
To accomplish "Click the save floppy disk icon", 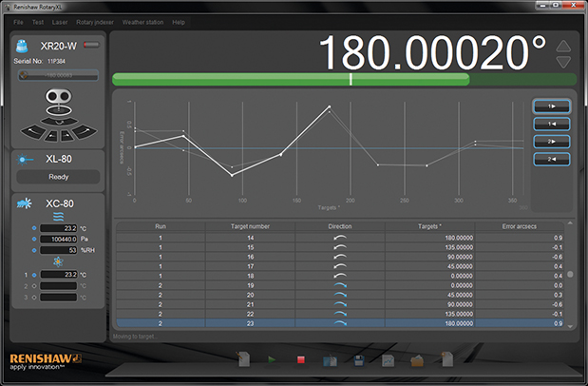I will 360,361.
